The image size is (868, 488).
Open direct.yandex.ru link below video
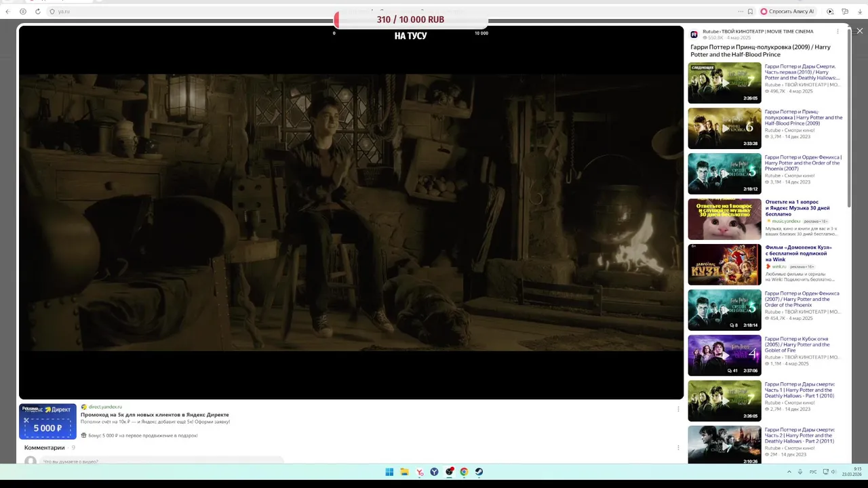point(105,407)
